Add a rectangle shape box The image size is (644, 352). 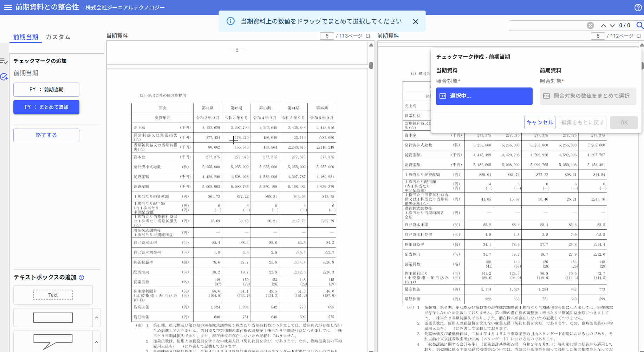pyautogui.click(x=53, y=318)
